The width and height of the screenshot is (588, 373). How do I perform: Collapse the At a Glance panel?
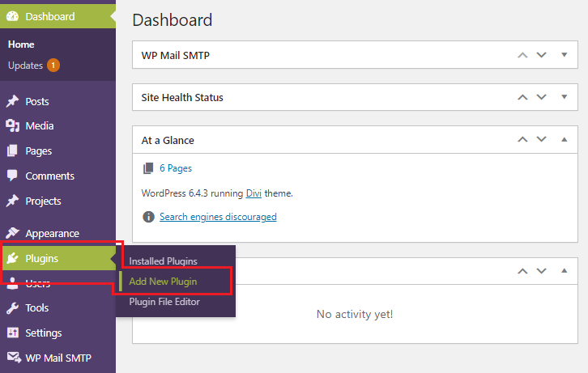564,139
